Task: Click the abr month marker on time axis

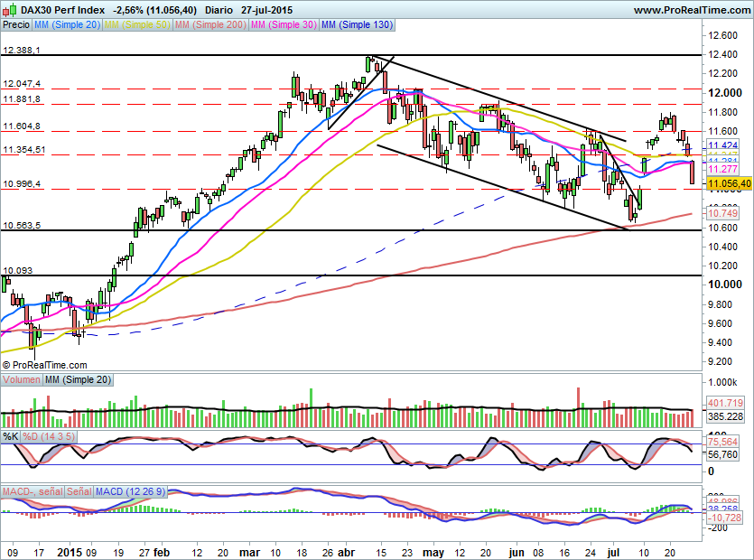Action: click(346, 552)
